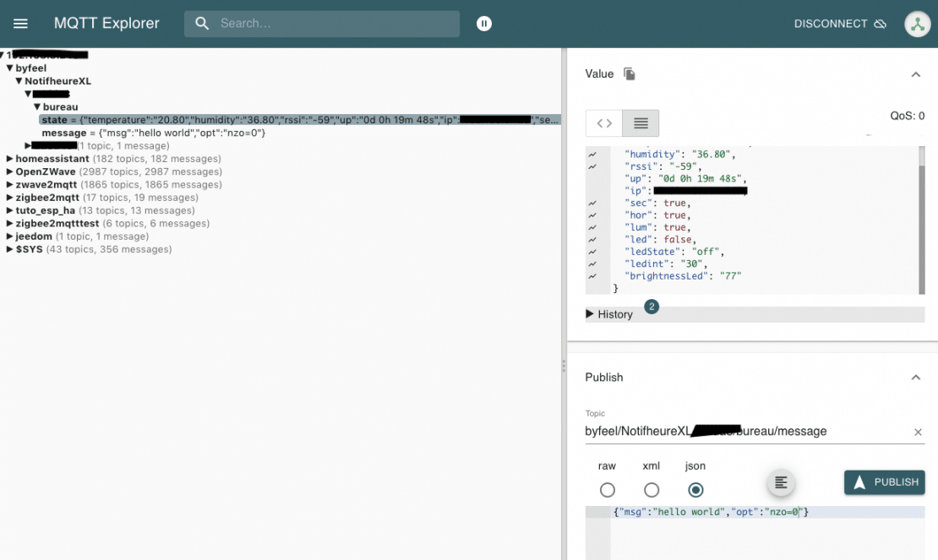Screen dimensions: 938x560
Task: Show ledint chart icon
Action: pos(592,264)
